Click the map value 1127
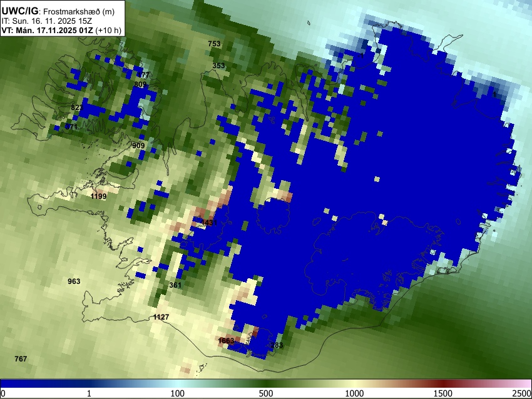 (x=161, y=317)
